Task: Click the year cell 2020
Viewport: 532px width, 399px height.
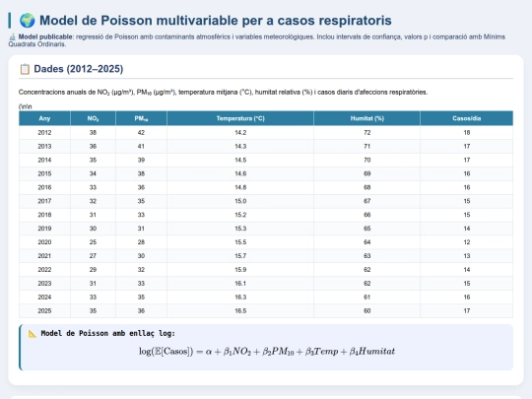Action: (x=44, y=242)
